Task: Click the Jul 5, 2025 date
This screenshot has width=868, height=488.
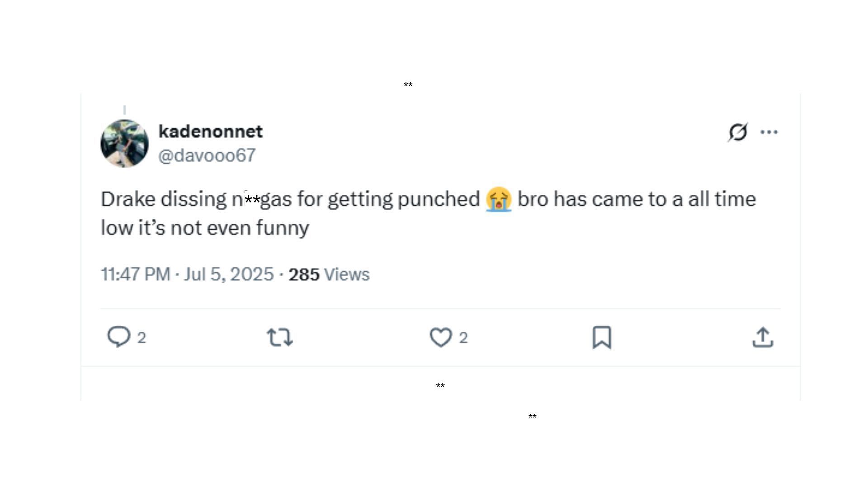Action: 229,274
